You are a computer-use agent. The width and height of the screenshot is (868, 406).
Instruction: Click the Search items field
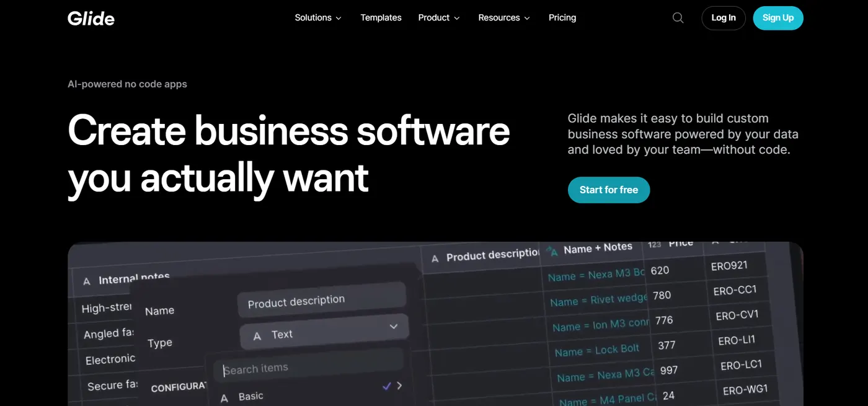coord(309,366)
